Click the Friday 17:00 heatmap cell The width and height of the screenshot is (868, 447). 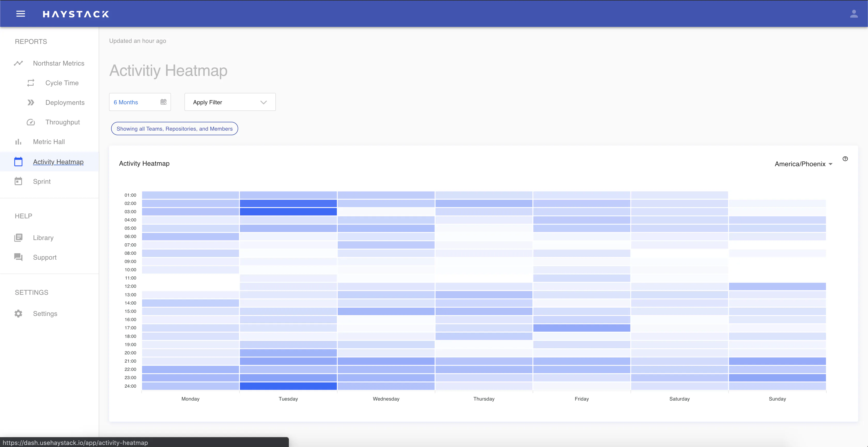(x=582, y=328)
